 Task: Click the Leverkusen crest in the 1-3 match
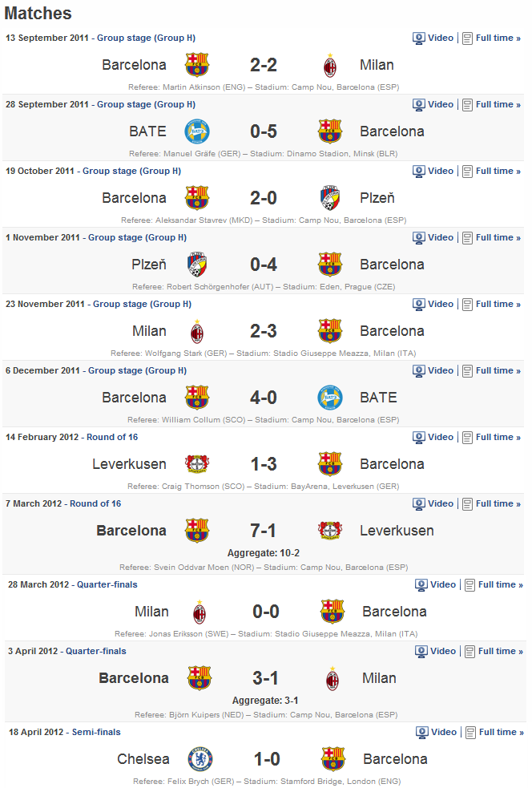(x=197, y=464)
